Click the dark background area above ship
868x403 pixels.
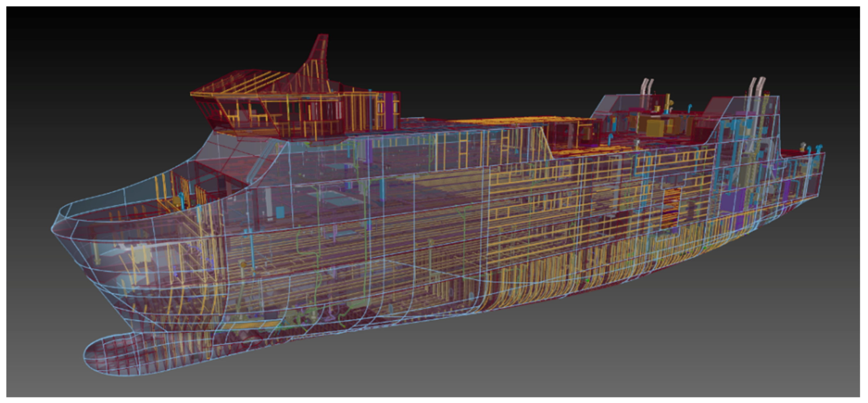tap(472, 40)
